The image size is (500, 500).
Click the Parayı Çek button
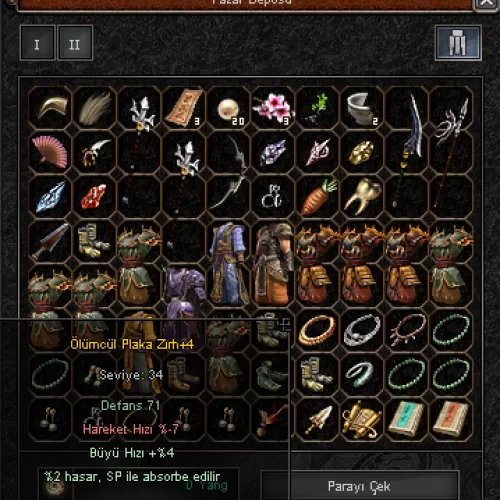(359, 486)
